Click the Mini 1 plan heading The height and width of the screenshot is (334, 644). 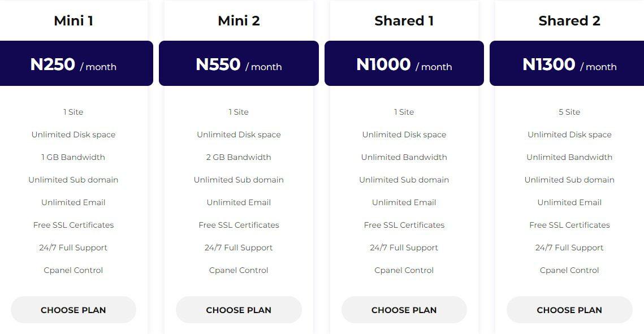(x=74, y=20)
